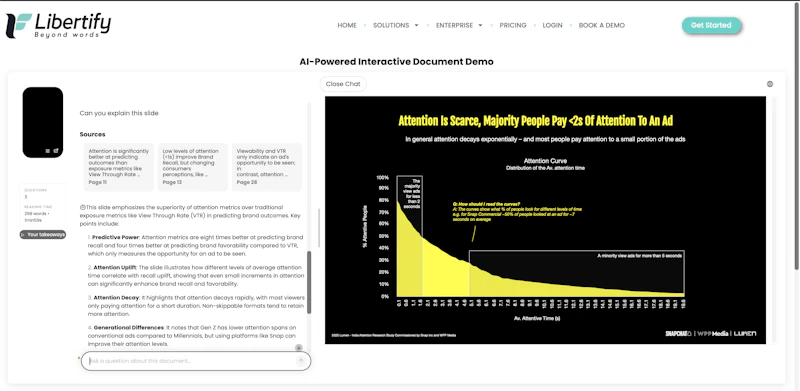Open the external link icon on thumbnail
Screen dimensions: 800x391
(56, 151)
